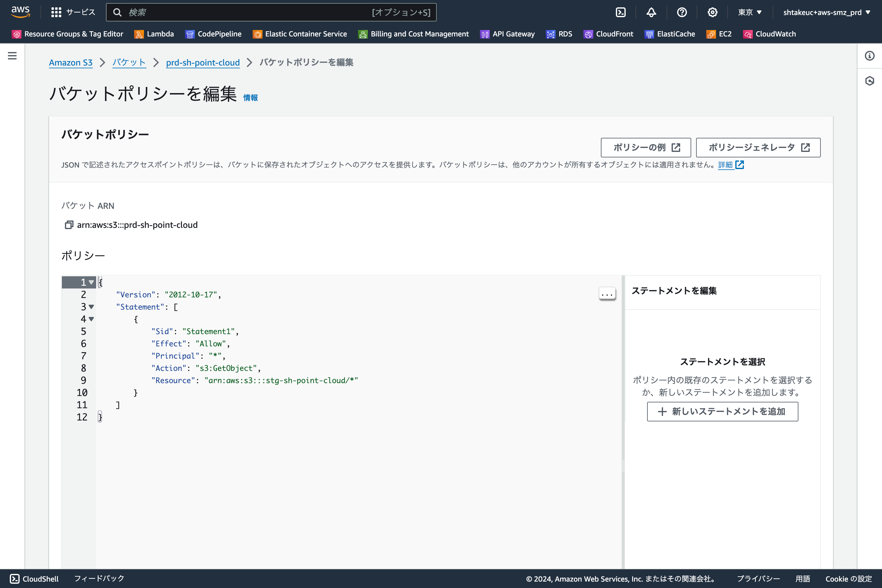The width and height of the screenshot is (882, 588).
Task: Click the "Action": "s3:GetObject" line
Action: (x=206, y=368)
